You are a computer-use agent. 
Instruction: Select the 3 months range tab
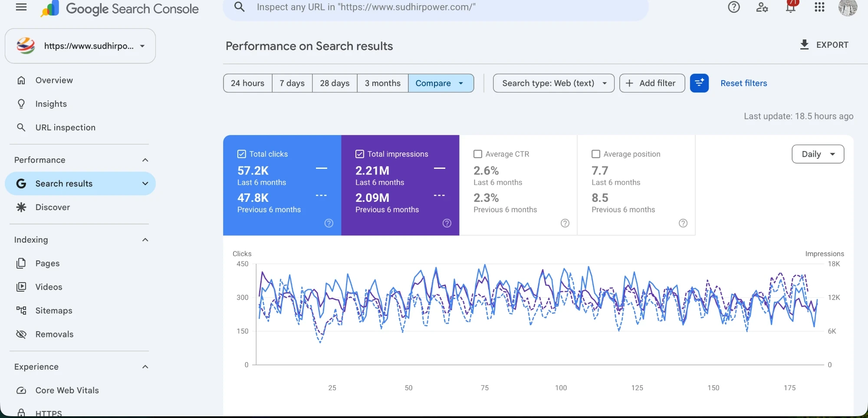pyautogui.click(x=382, y=83)
